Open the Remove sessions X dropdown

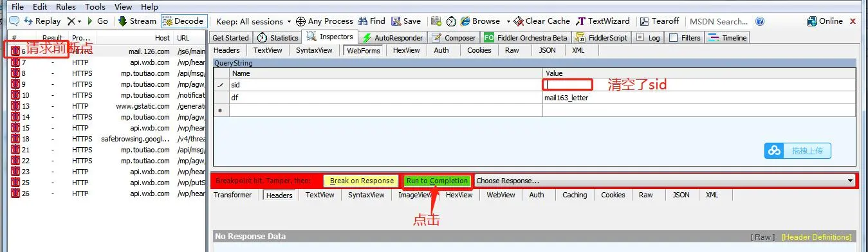(75, 21)
